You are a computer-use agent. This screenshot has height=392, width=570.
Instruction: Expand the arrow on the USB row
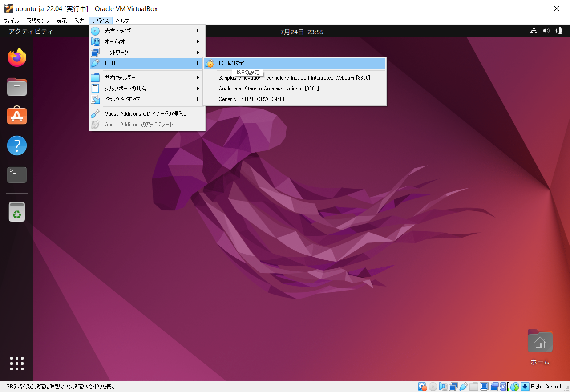click(198, 63)
